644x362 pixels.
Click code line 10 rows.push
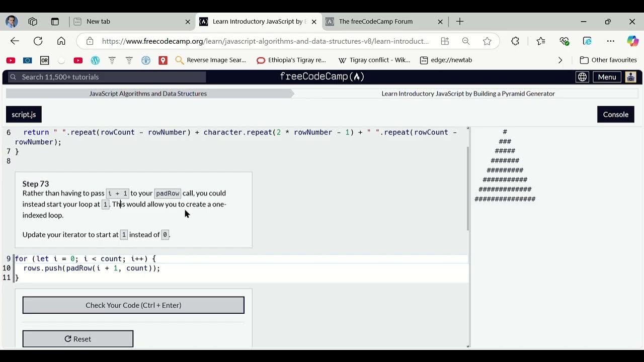point(92,268)
